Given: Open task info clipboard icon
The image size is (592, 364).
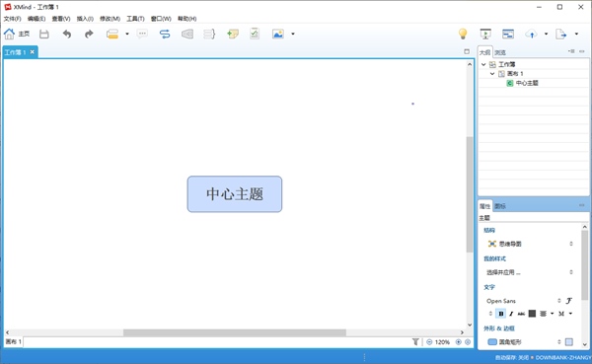Looking at the screenshot, I should (255, 34).
